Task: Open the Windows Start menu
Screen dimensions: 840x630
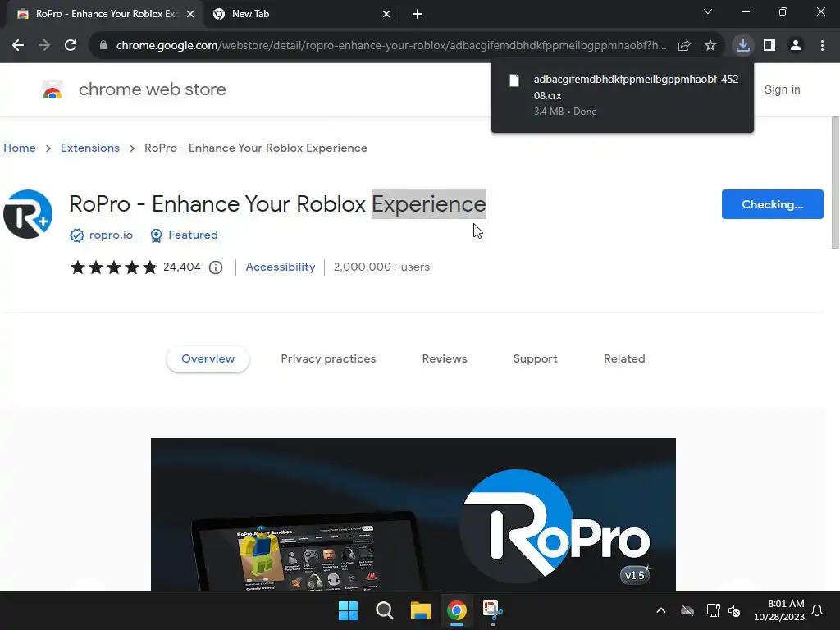Action: [x=348, y=610]
